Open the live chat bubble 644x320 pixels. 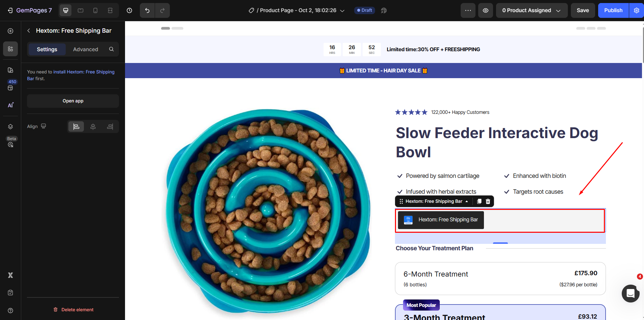631,293
